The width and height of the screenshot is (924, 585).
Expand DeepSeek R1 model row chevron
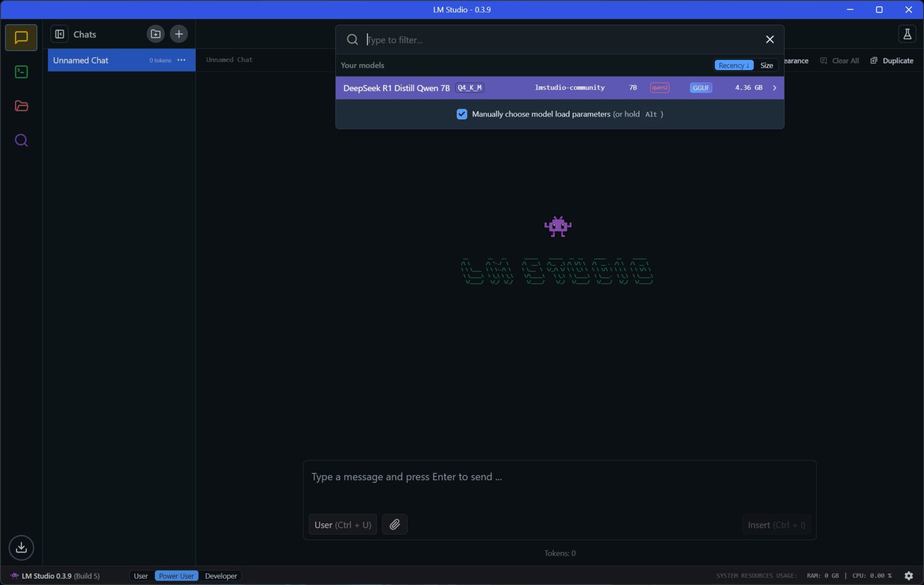click(x=774, y=88)
